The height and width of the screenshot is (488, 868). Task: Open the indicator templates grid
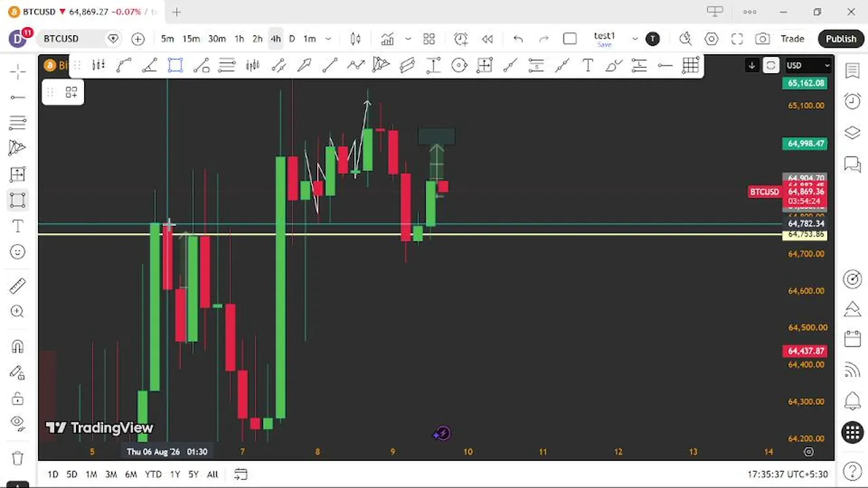point(429,39)
